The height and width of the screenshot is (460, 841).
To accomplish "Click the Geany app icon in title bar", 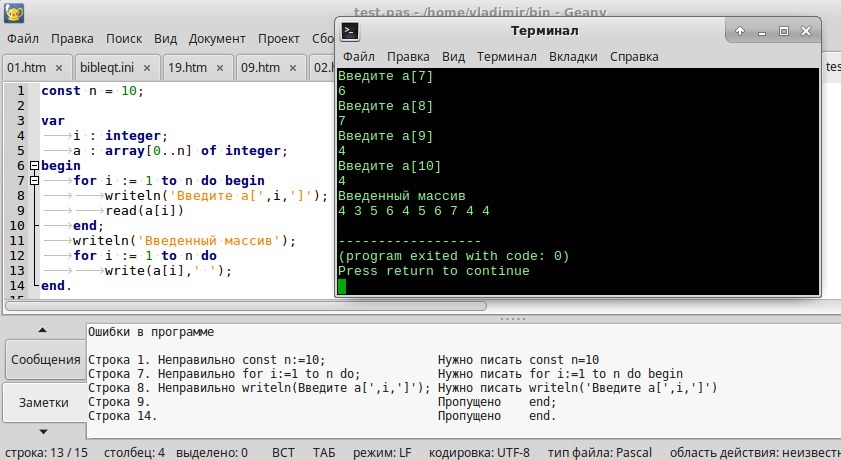I will click(14, 13).
